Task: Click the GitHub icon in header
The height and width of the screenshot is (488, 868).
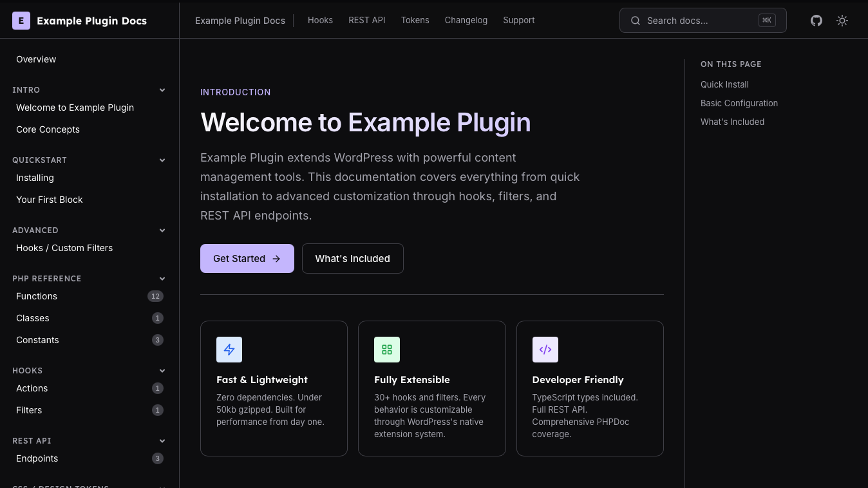Action: 816,21
